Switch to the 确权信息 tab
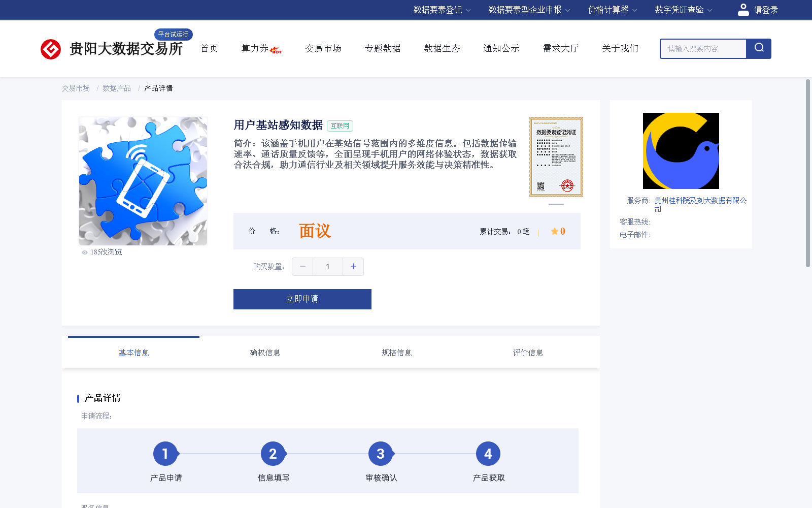This screenshot has height=508, width=812. 265,353
